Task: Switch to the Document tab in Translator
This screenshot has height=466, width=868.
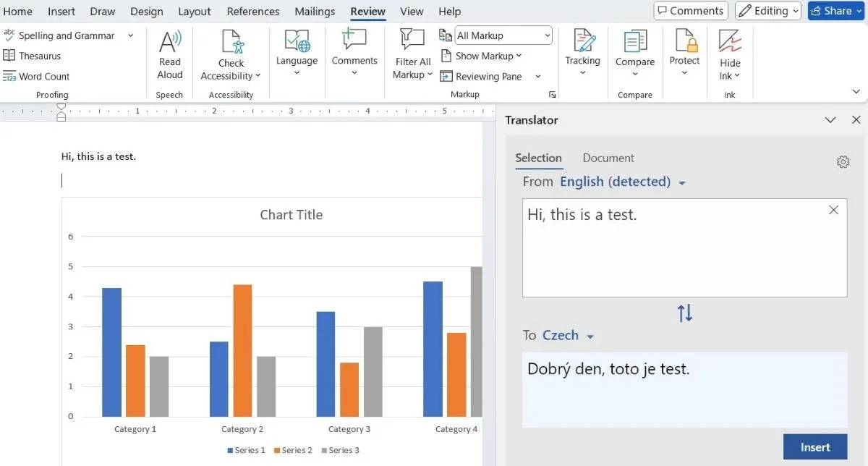Action: click(608, 158)
